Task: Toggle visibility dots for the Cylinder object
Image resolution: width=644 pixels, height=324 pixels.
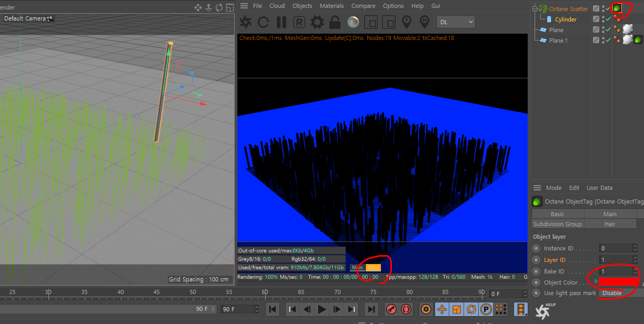Action: [x=602, y=19]
